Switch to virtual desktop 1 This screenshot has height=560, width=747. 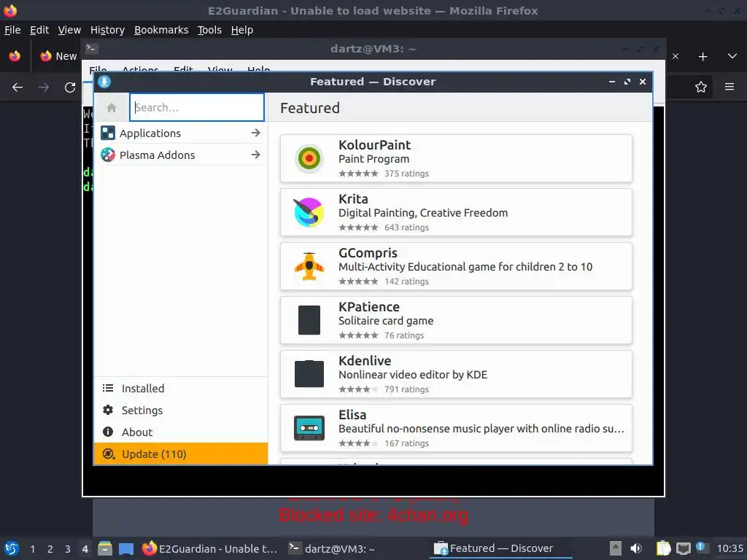(32, 549)
